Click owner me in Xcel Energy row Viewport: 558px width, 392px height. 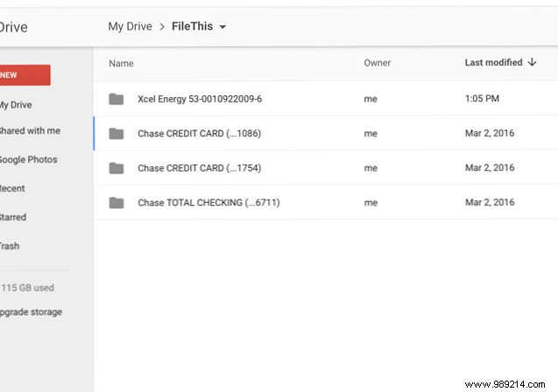click(371, 99)
